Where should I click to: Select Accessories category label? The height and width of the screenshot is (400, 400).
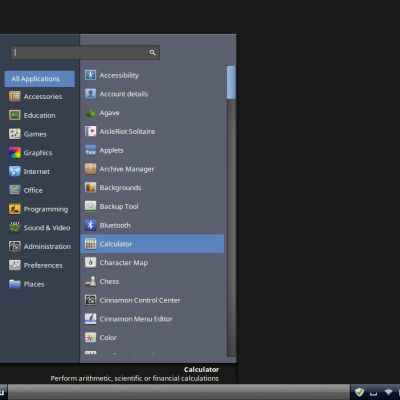pos(43,96)
